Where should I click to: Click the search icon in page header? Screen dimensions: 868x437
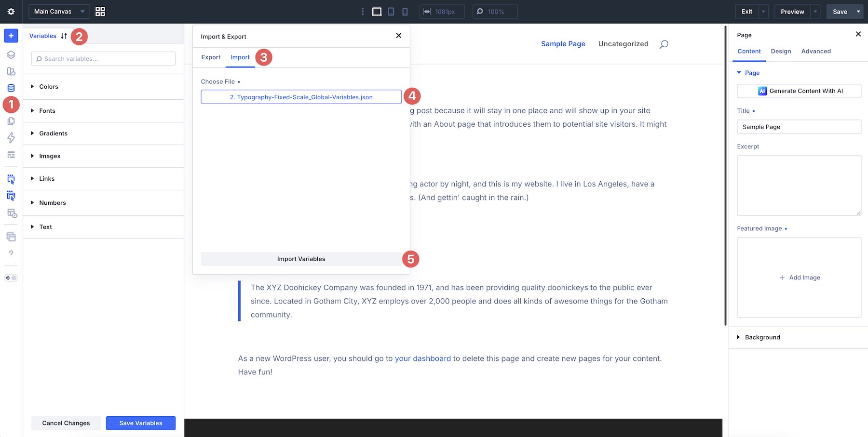[664, 44]
